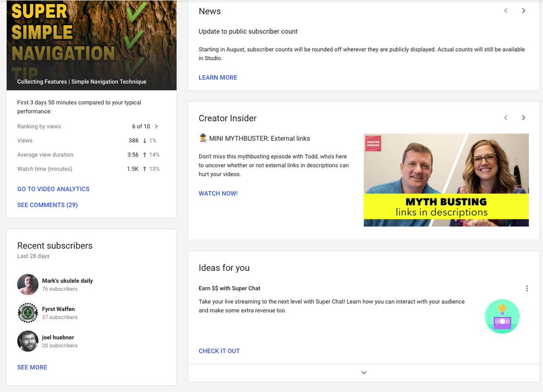Select Mark's ukulele daily subscriber name
Image resolution: width=543 pixels, height=392 pixels.
tap(67, 281)
